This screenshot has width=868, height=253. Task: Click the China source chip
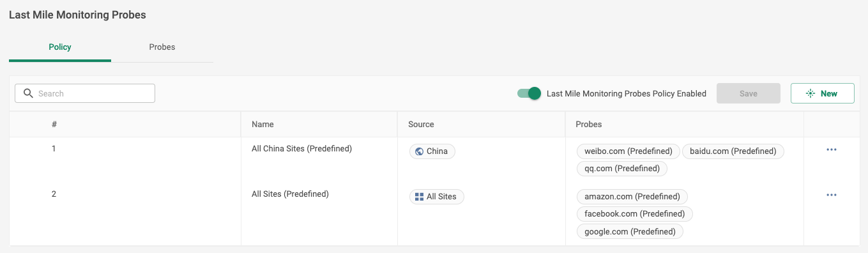coord(432,151)
